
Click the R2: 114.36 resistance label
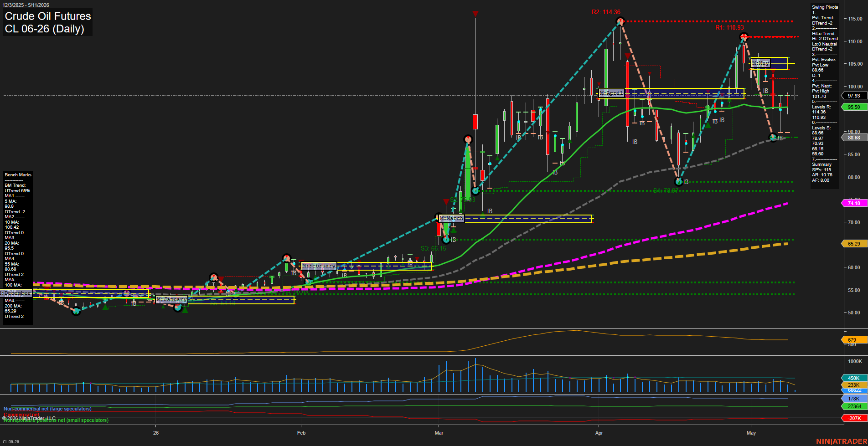[x=606, y=12]
